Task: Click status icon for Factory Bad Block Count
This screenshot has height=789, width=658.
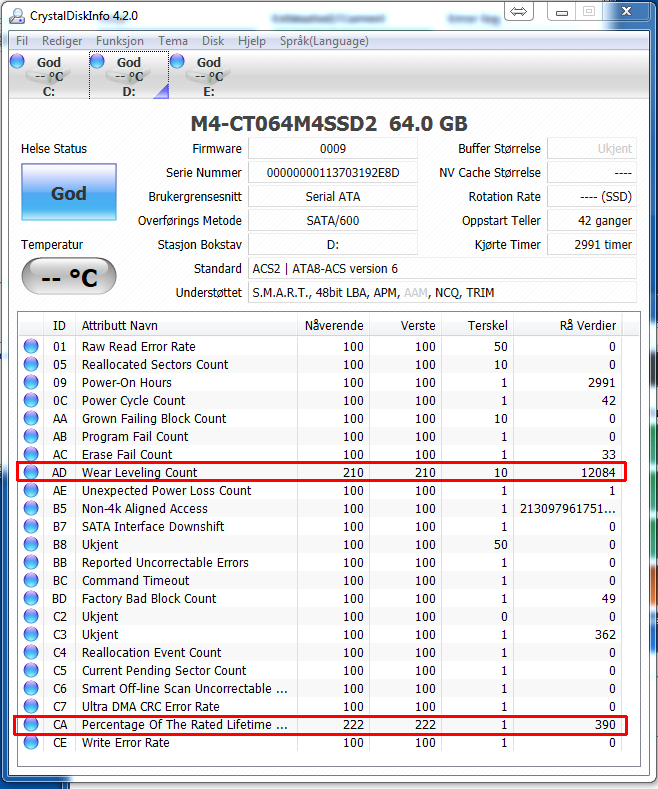Action: coord(31,598)
